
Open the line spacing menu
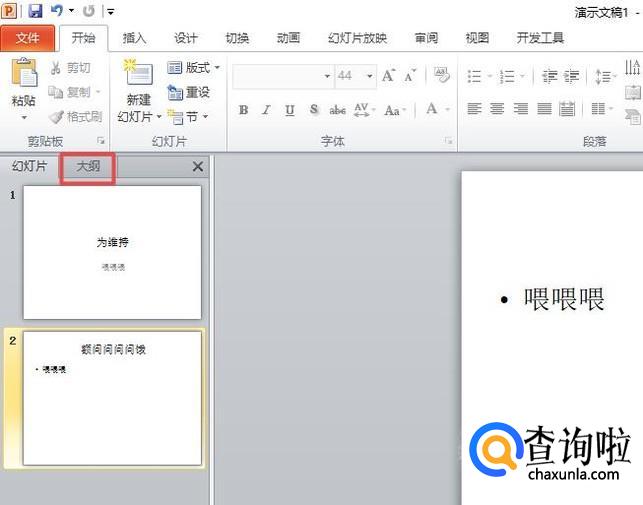(x=605, y=76)
